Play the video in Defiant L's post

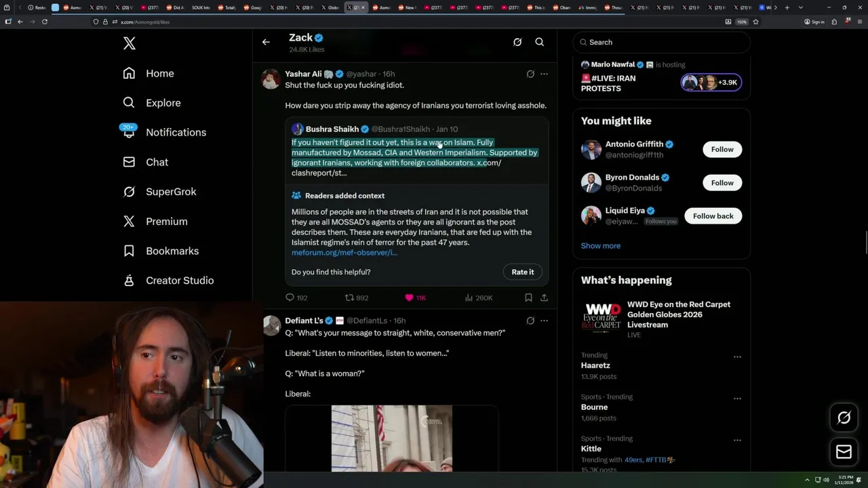pos(392,439)
